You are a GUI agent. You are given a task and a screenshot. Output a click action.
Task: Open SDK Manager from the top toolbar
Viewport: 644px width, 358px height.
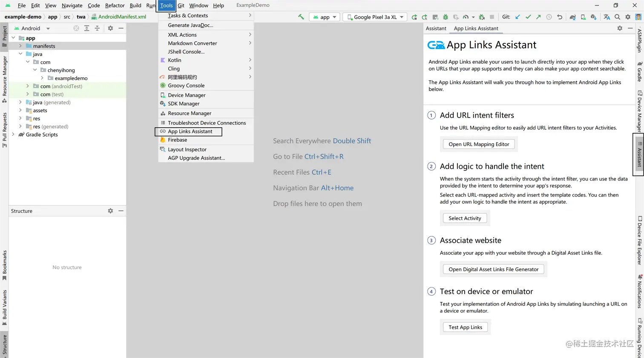click(593, 17)
